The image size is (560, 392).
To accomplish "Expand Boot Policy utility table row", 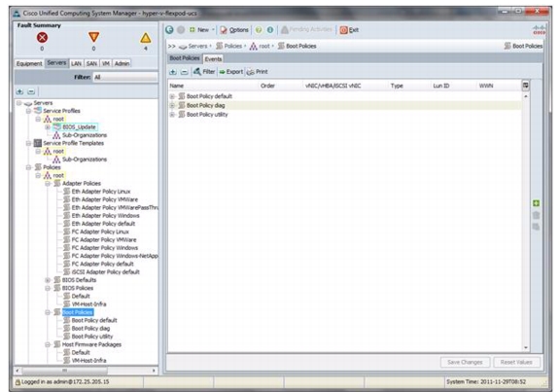I will [x=172, y=115].
